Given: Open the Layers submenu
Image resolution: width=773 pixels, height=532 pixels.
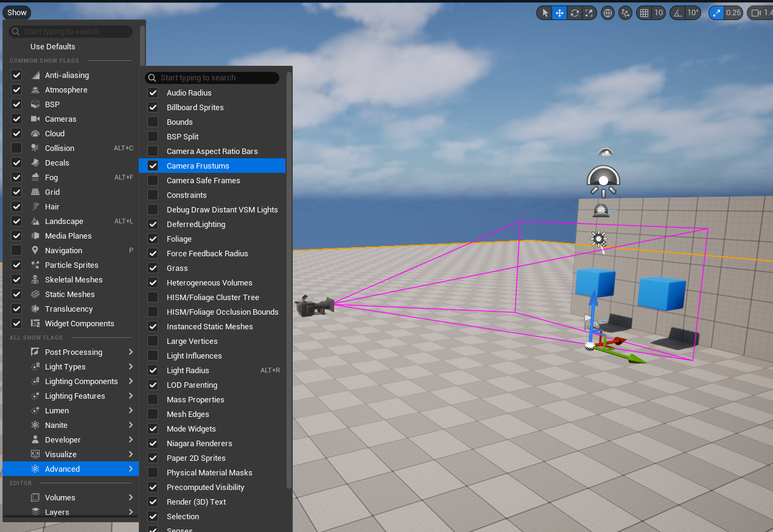Looking at the screenshot, I should (71, 512).
